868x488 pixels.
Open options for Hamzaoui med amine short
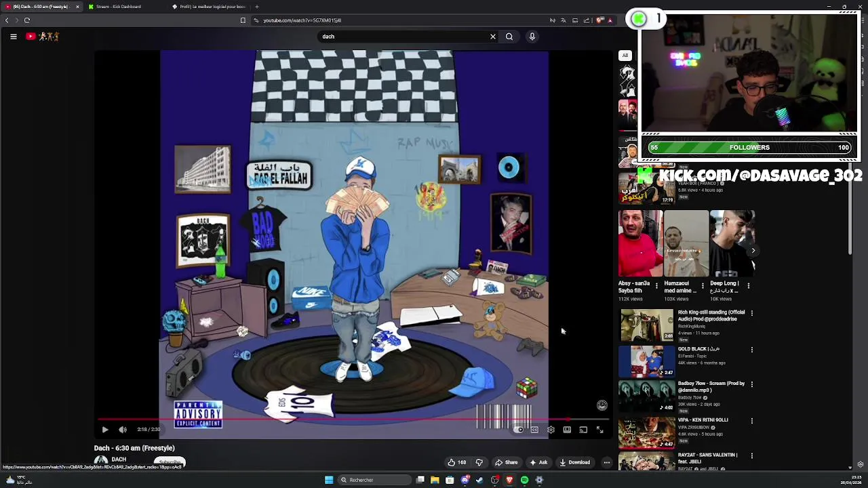(703, 285)
